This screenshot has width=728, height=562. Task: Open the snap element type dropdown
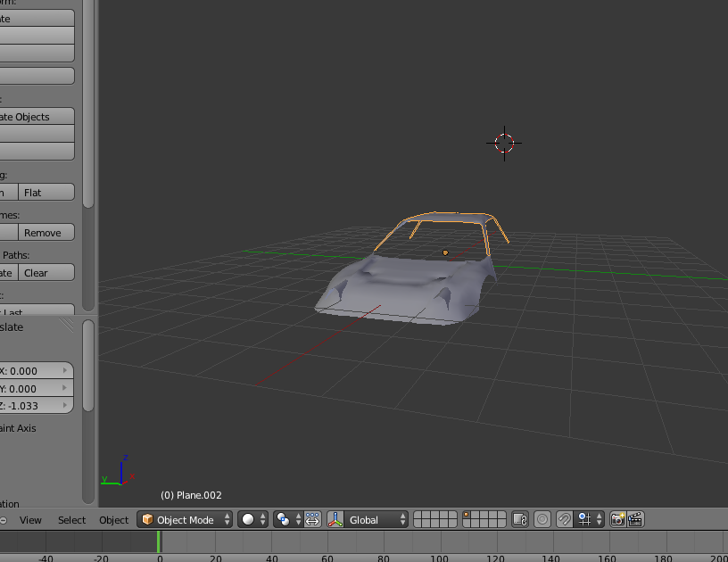(589, 519)
